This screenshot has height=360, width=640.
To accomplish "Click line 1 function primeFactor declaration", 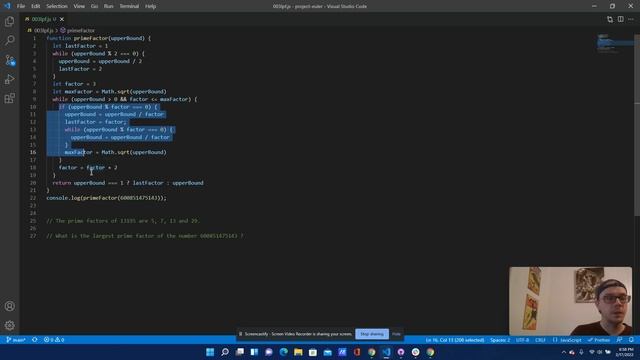I will pyautogui.click(x=98, y=38).
